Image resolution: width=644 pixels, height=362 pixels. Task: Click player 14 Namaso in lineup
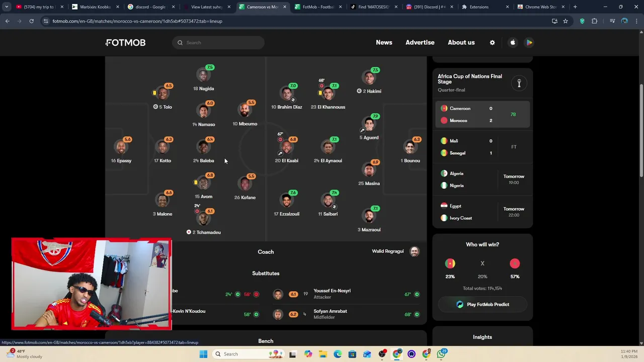coord(204,114)
